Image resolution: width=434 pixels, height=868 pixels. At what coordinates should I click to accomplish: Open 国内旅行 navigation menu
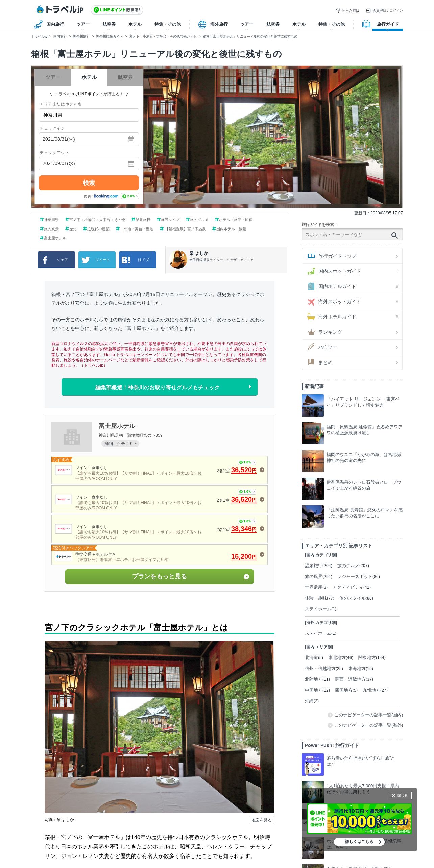(x=49, y=24)
